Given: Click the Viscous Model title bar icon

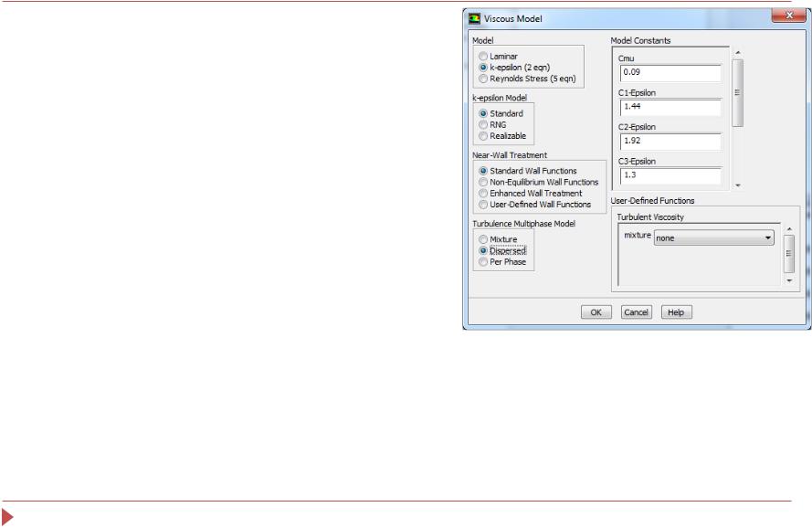Looking at the screenshot, I should click(474, 18).
